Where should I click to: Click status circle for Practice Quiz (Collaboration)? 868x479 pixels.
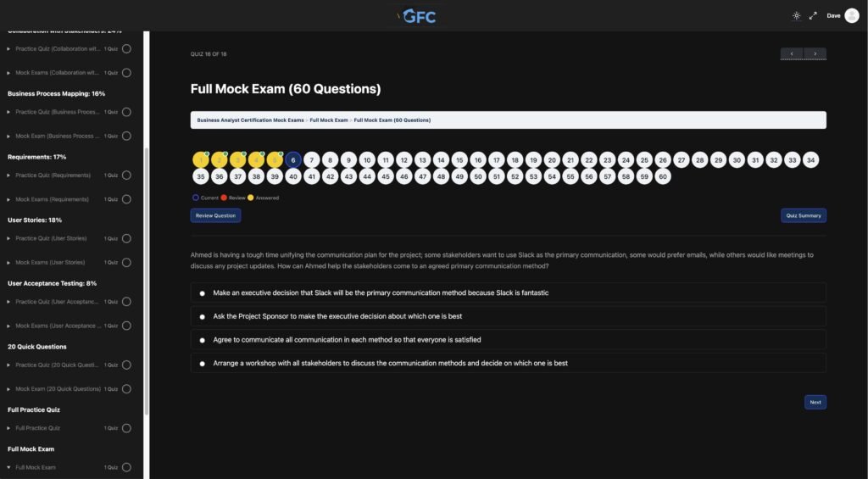(126, 48)
